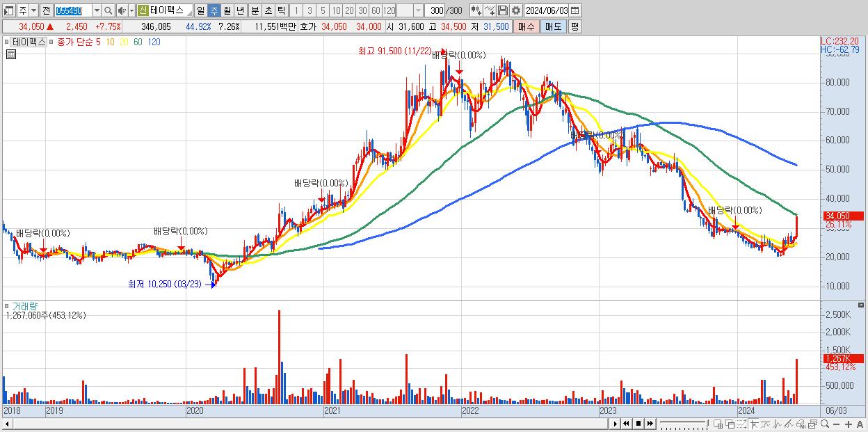Select the 주 weekly period
This screenshot has height=432, width=868.
point(214,10)
